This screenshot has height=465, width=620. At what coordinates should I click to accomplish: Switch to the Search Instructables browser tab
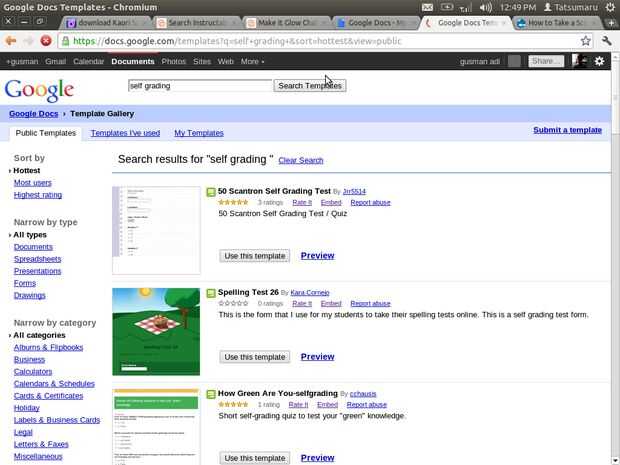pyautogui.click(x=197, y=23)
